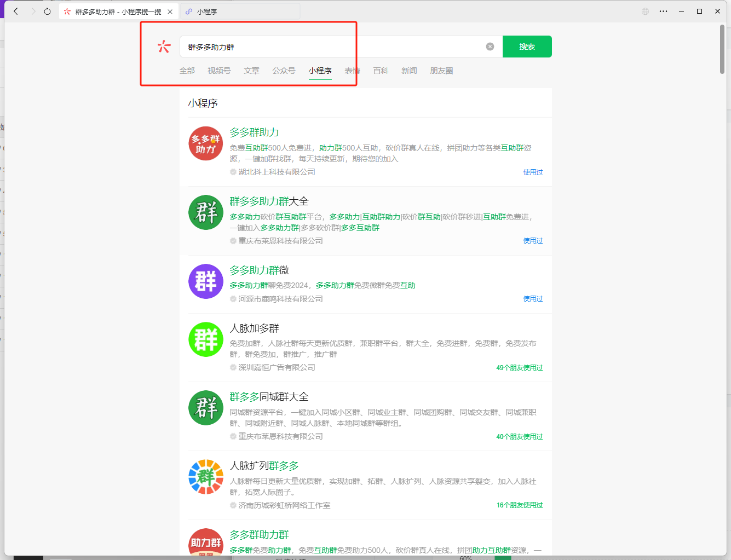Click 河源市鹿鸣科技有限公司 company name
The height and width of the screenshot is (560, 731).
pyautogui.click(x=280, y=299)
